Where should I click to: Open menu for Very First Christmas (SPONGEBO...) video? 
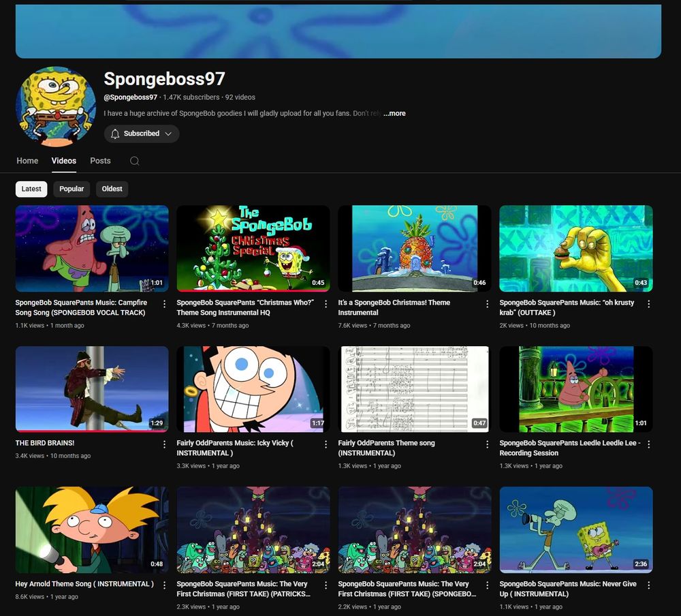tap(487, 585)
